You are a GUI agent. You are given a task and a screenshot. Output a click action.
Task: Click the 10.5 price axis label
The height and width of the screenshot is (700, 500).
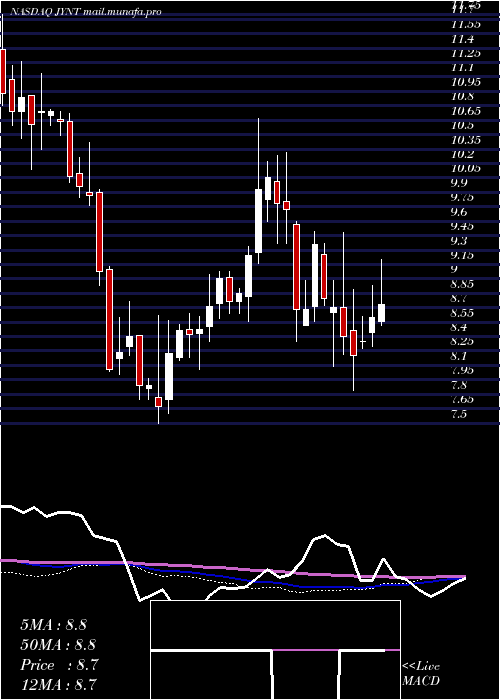pos(462,125)
